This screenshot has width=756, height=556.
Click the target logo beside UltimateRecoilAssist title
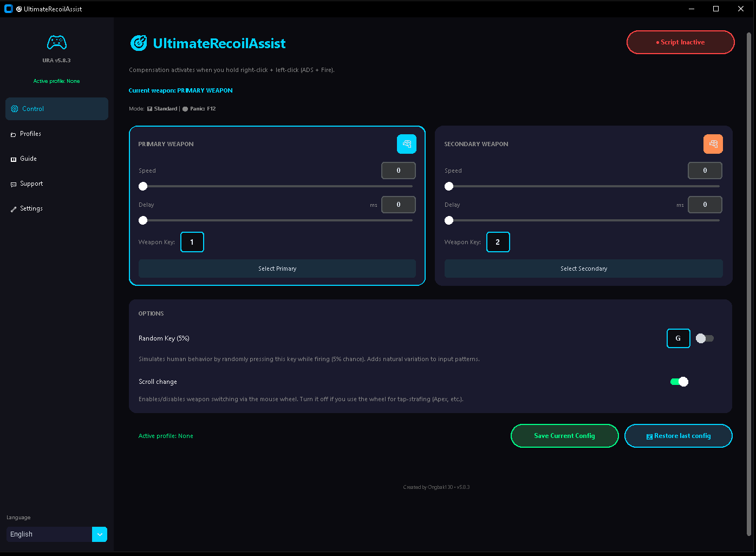pyautogui.click(x=139, y=43)
